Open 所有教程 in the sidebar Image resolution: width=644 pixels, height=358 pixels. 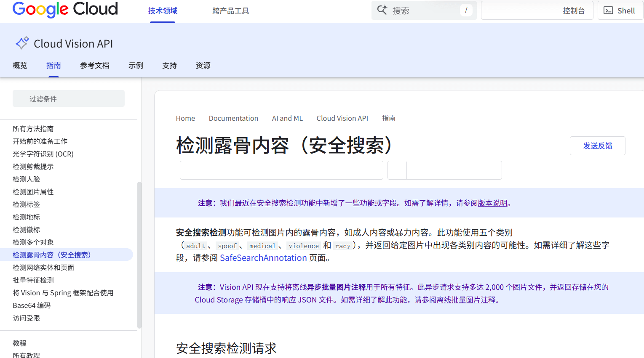click(x=26, y=355)
